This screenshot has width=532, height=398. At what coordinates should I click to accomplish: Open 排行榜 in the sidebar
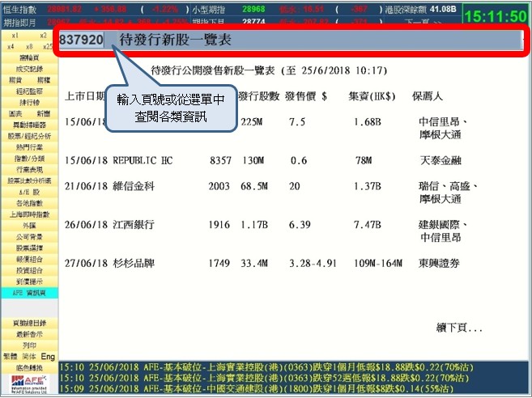29,103
